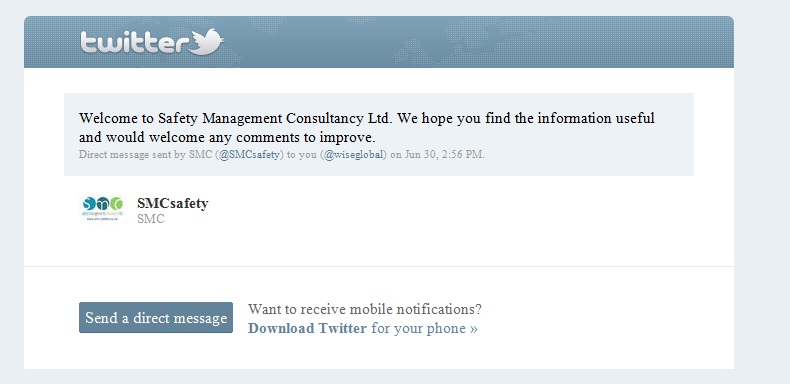Click the horizontal divider below the profile

379,266
